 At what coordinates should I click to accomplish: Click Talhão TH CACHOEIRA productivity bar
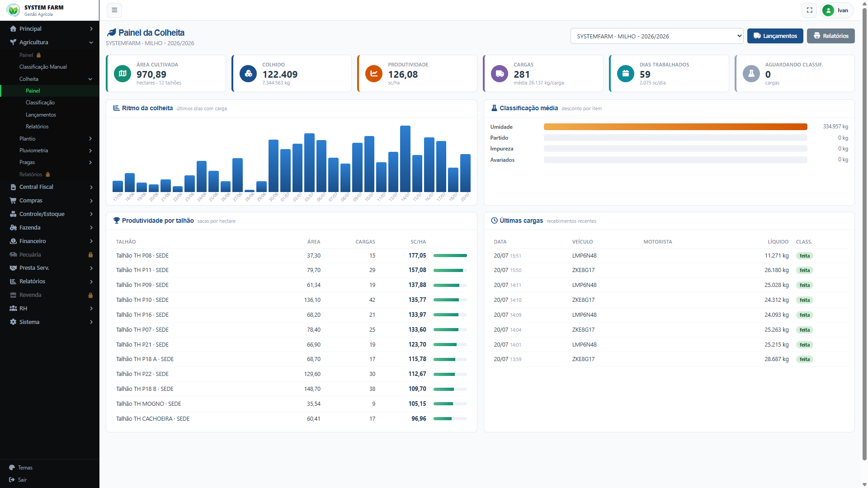(450, 419)
